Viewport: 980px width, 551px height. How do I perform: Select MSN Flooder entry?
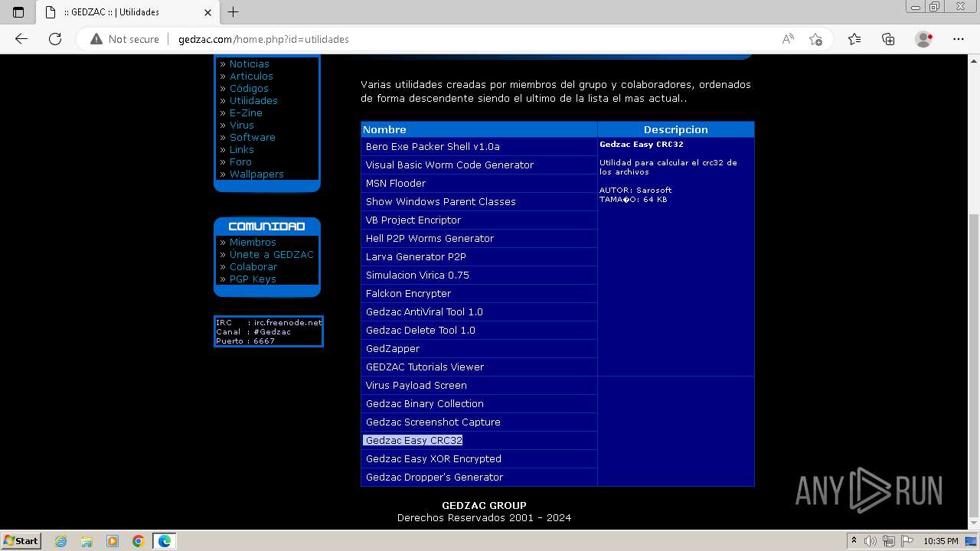[479, 183]
